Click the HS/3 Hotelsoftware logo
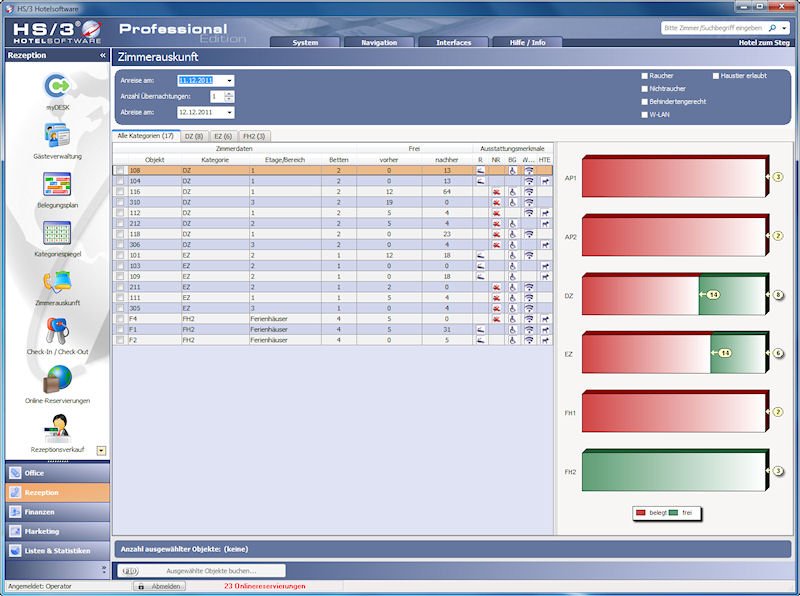800x596 pixels. coord(57,32)
